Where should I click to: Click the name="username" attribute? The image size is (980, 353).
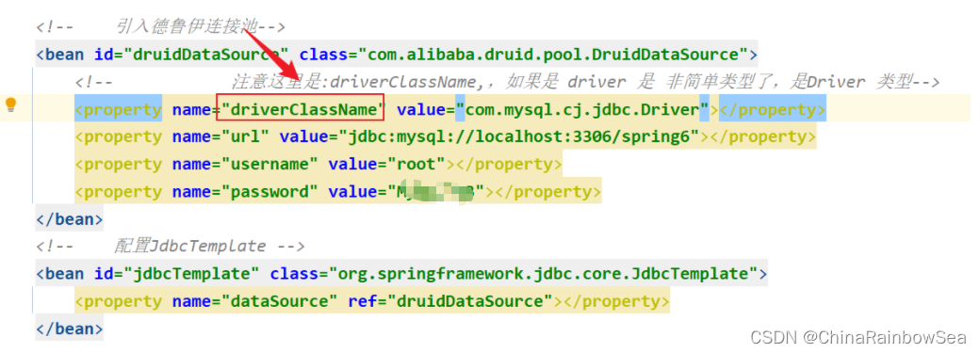245,165
